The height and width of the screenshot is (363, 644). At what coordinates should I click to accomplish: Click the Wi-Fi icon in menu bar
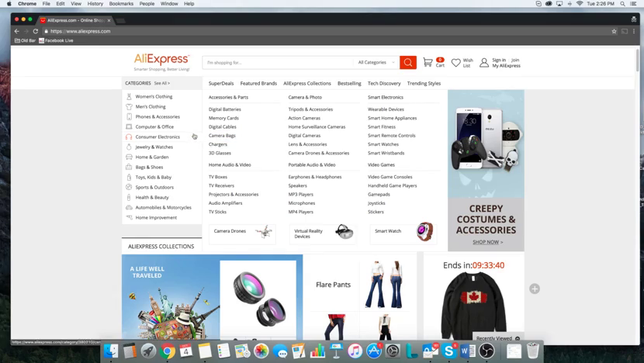pos(580,4)
